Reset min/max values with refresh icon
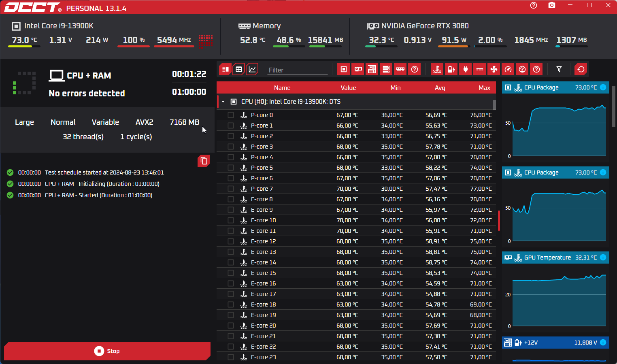617x364 pixels. pos(581,69)
